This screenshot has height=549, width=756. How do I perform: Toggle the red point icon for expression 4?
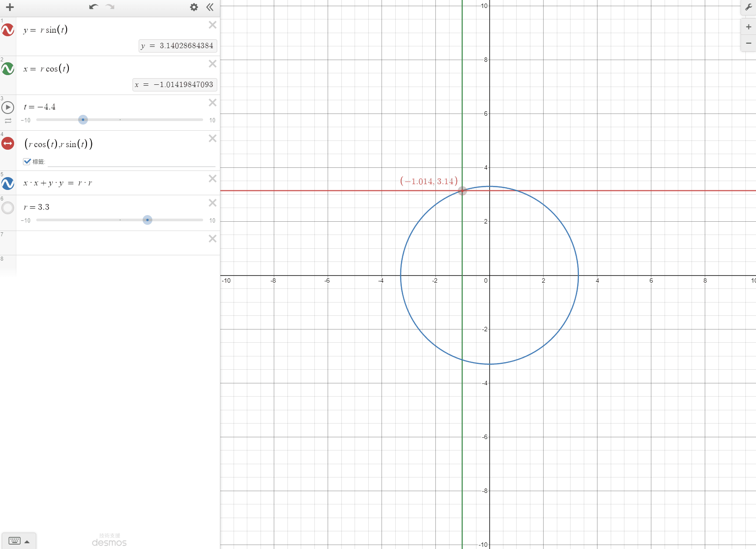[x=8, y=144]
